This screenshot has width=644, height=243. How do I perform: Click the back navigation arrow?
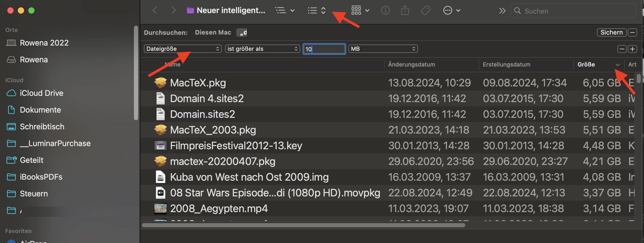[155, 11]
